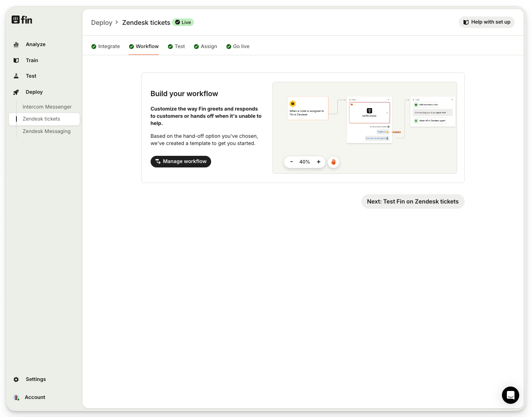This screenshot has height=417, width=532.
Task: Zoom in with the plus button
Action: [318, 162]
